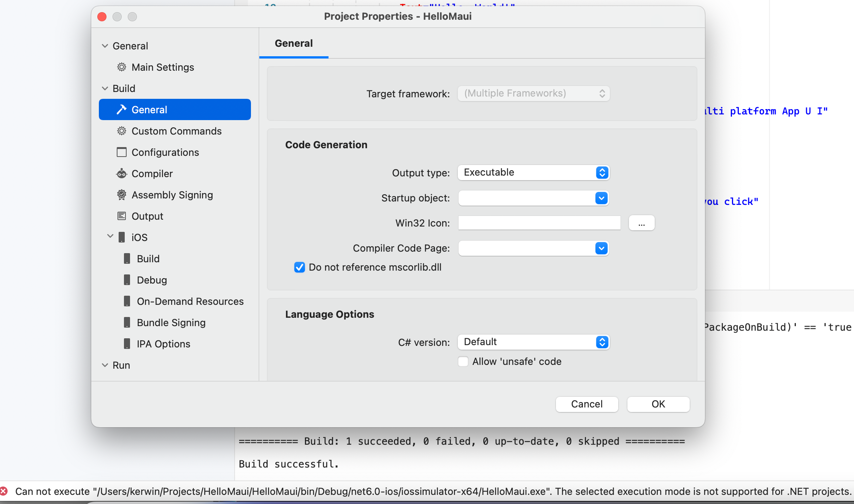Collapse the iOS section
The height and width of the screenshot is (504, 854).
[x=110, y=236]
